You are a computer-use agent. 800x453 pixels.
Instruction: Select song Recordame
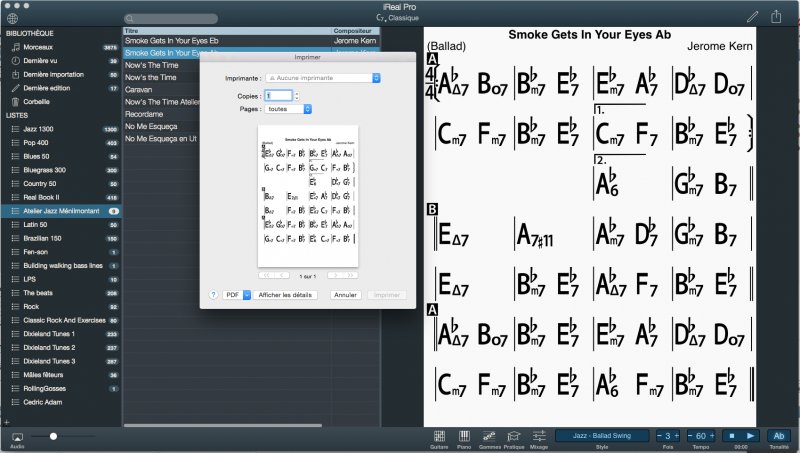pos(144,114)
